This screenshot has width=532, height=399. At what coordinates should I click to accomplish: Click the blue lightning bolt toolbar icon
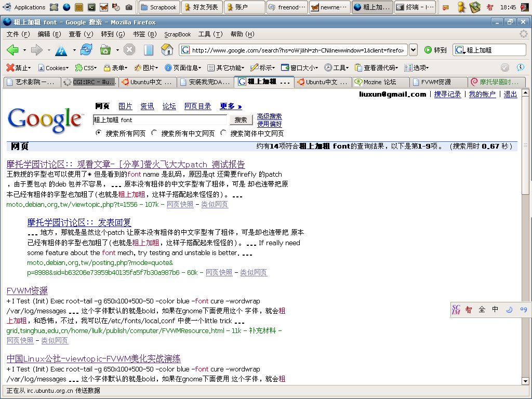pyautogui.click(x=61, y=50)
